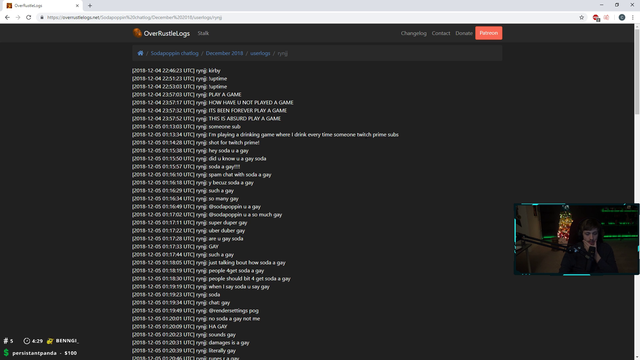The width and height of the screenshot is (640, 360).
Task: Open the Donate page
Action: point(464,33)
